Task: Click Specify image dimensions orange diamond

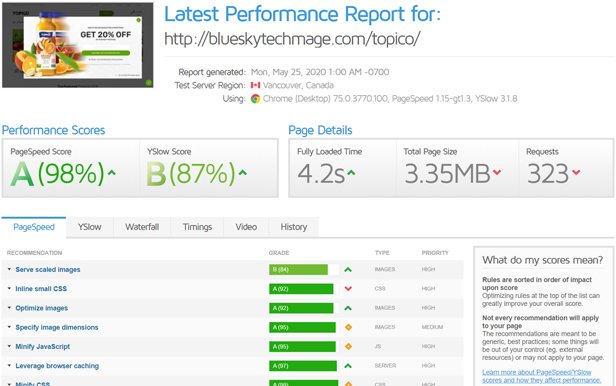Action: click(x=348, y=327)
